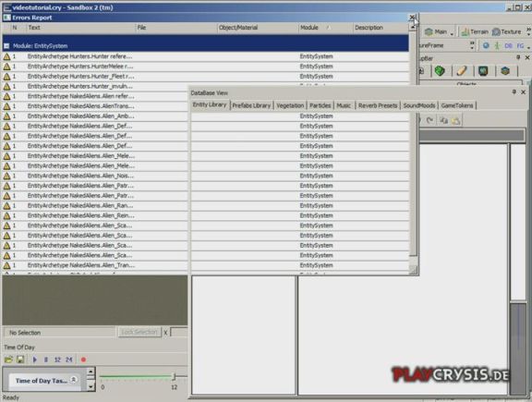Screen dimensions: 532x402
Task: Toggle the 24 hour time display
Action: [69, 359]
